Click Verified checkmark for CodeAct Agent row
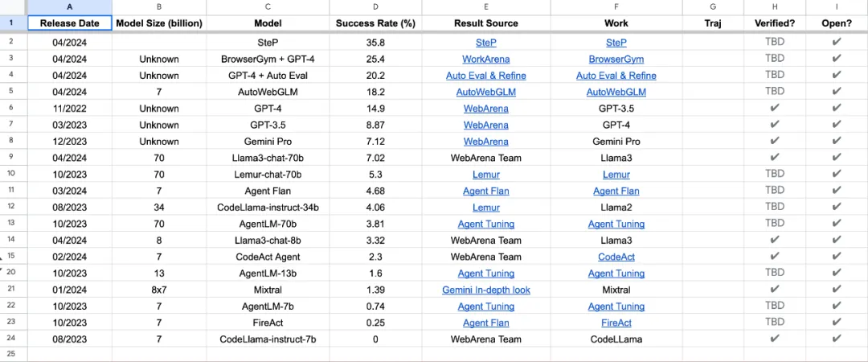The height and width of the screenshot is (362, 868). 775,256
